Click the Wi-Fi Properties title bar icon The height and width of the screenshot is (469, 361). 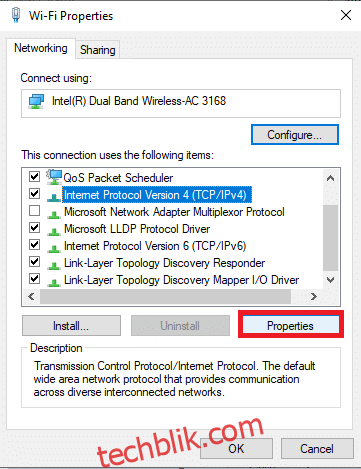click(16, 15)
